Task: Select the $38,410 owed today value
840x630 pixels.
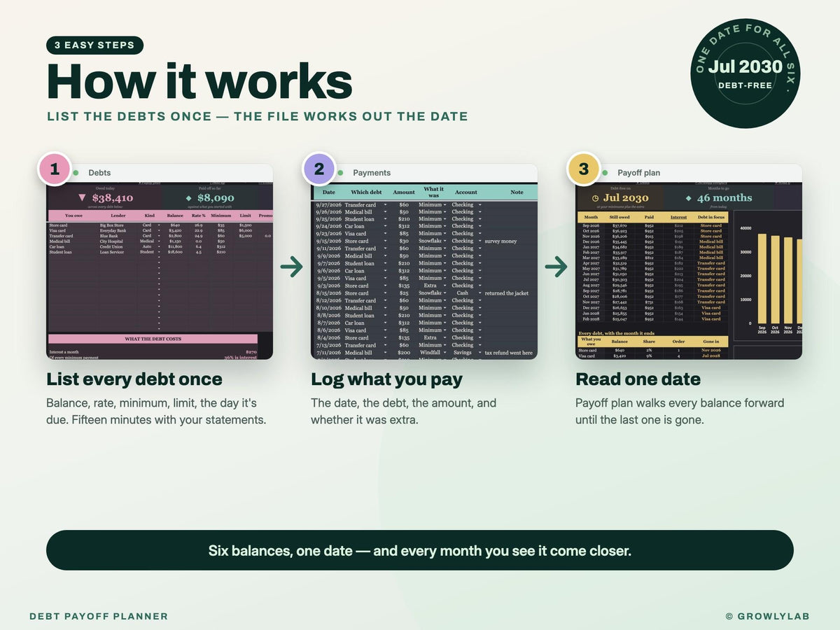Action: [113, 198]
